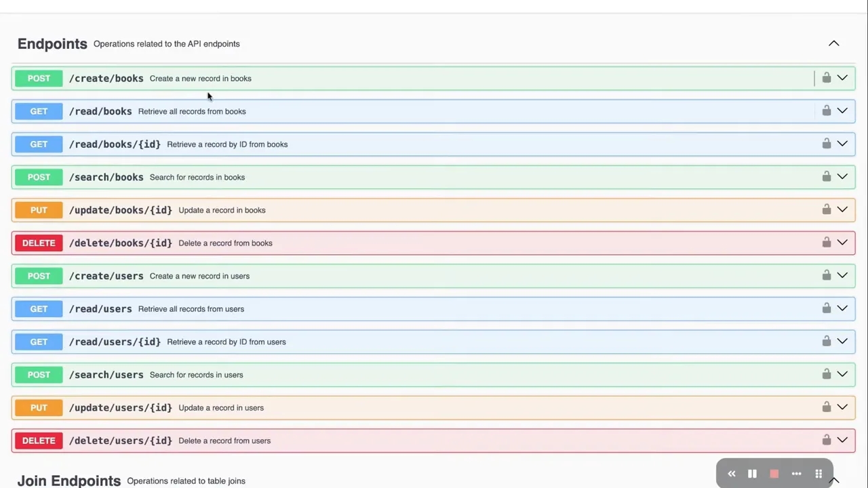Pause the screen recording
This screenshot has height=488, width=868.
point(752,474)
